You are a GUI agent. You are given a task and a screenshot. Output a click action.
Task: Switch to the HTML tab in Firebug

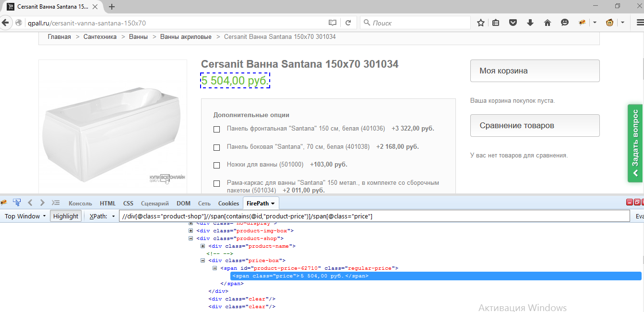click(x=107, y=203)
